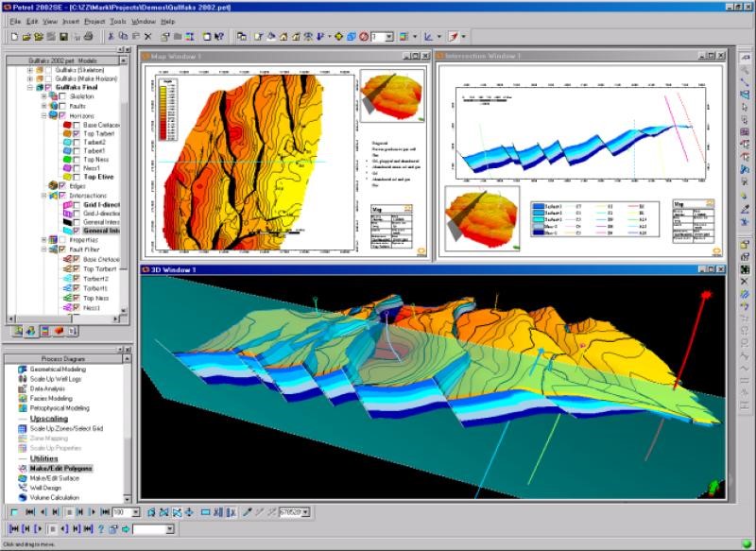Uncheck the Top Etive horizon

75,177
